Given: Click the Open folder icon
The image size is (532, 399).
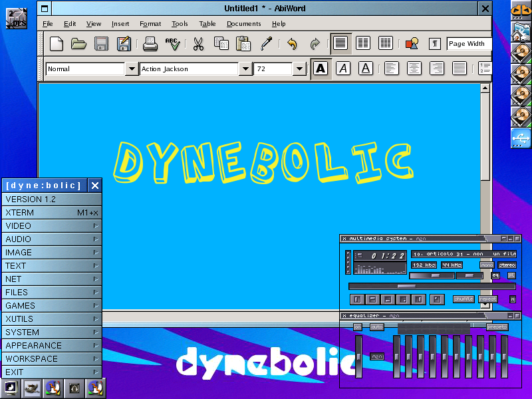Looking at the screenshot, I should point(78,44).
